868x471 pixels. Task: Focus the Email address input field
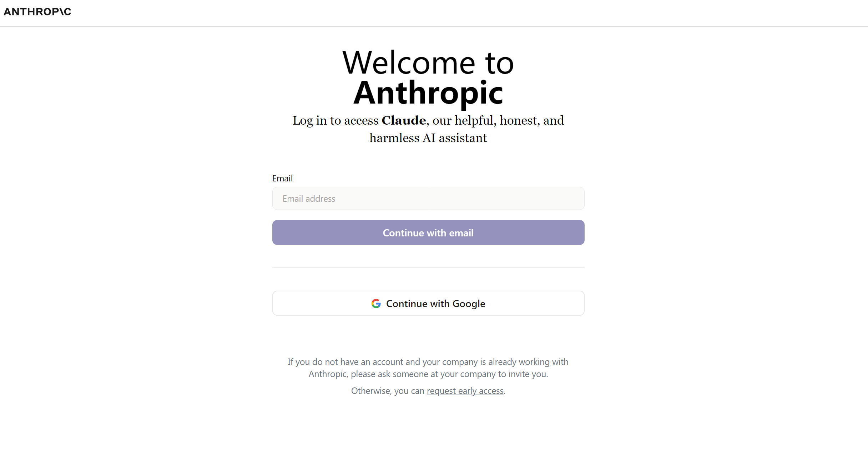pyautogui.click(x=428, y=199)
